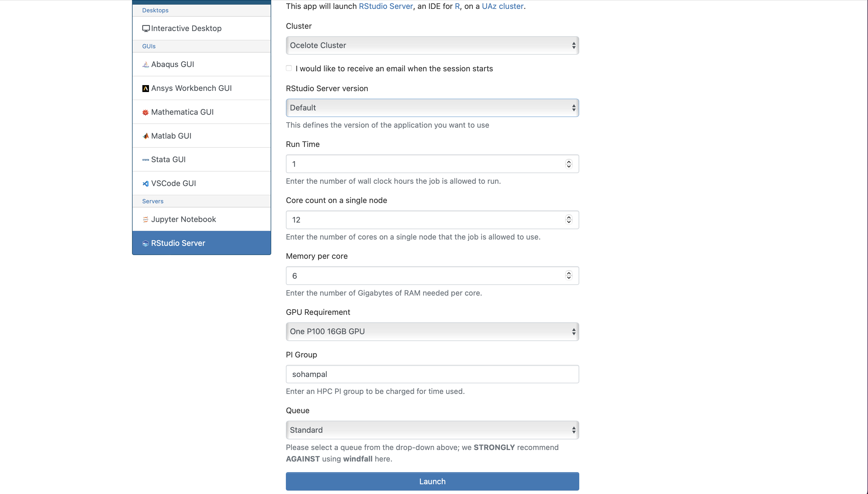
Task: Click the PI Group text field
Action: pyautogui.click(x=432, y=374)
